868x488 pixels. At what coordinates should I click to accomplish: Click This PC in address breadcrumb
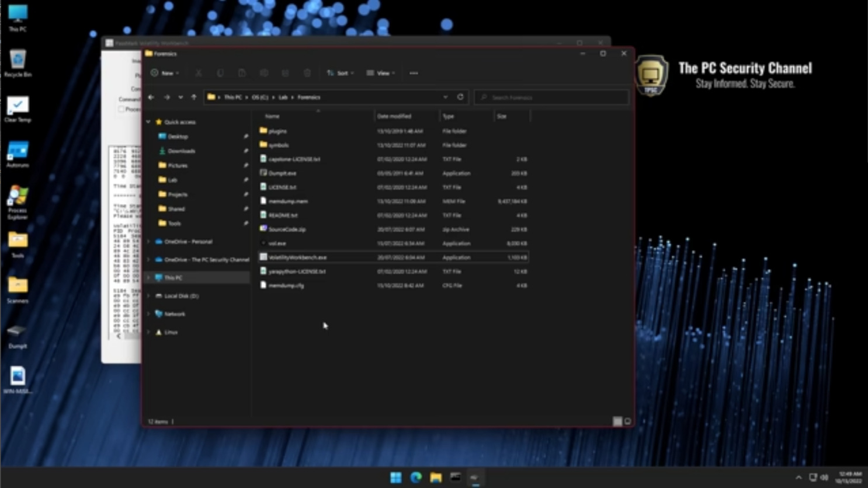pyautogui.click(x=232, y=97)
